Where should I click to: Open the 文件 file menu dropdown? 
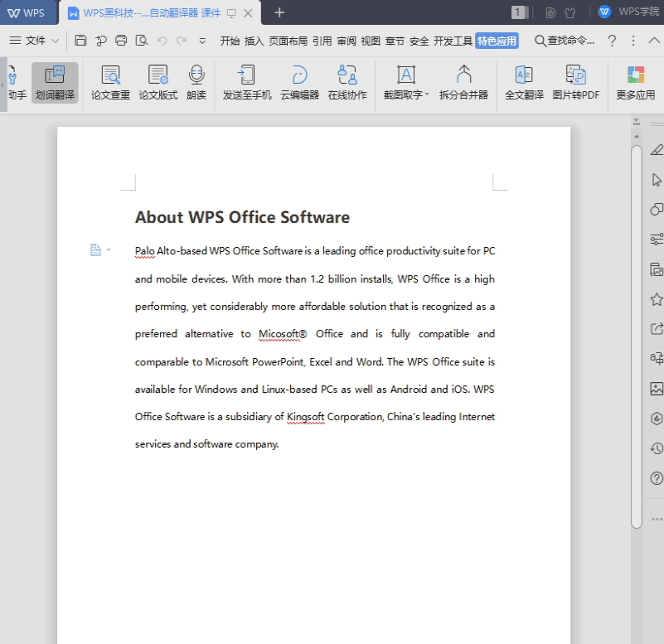(x=35, y=41)
